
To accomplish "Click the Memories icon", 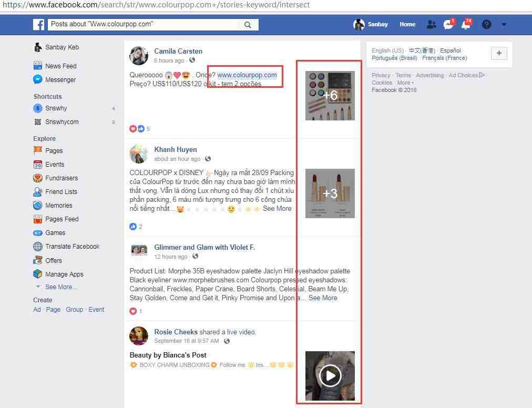I will [38, 206].
